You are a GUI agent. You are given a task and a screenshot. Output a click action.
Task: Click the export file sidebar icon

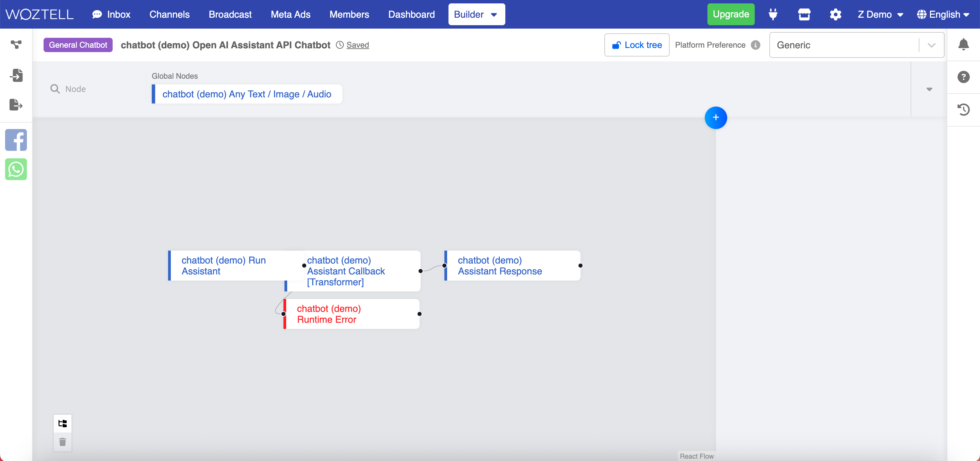16,104
